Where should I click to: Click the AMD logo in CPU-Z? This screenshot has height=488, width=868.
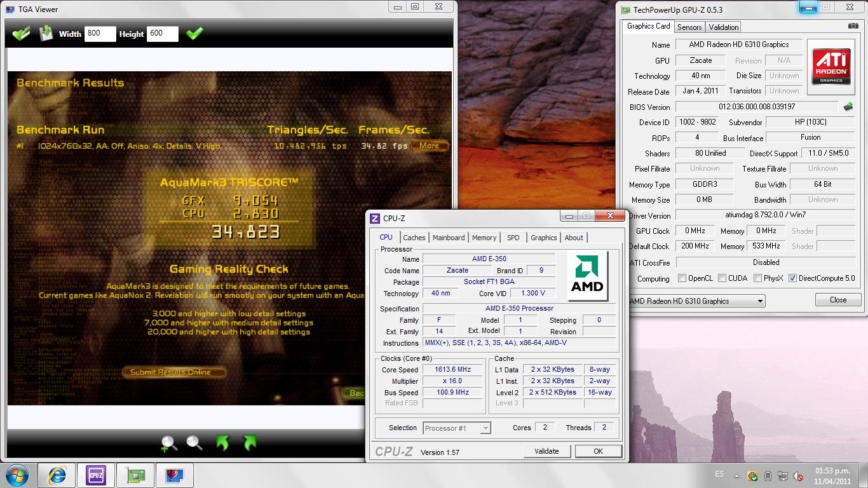587,276
